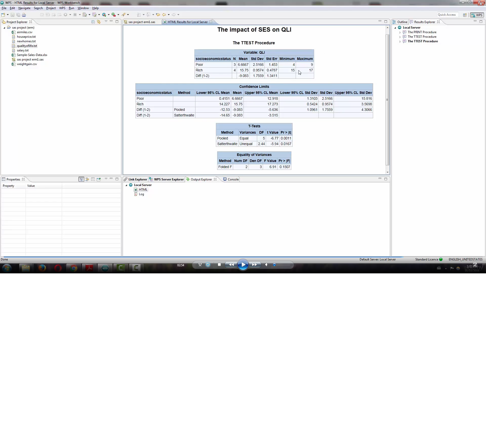
Task: Click the HTML output link
Action: pos(143,190)
